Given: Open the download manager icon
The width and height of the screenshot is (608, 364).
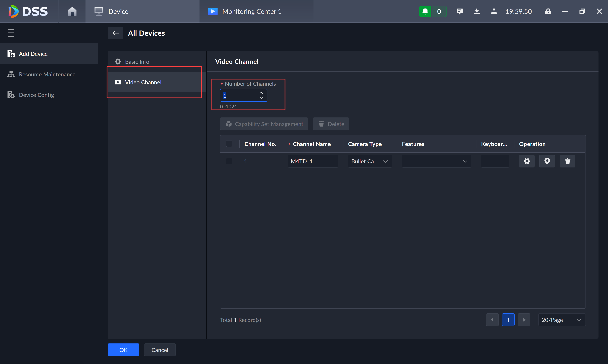Looking at the screenshot, I should (477, 11).
